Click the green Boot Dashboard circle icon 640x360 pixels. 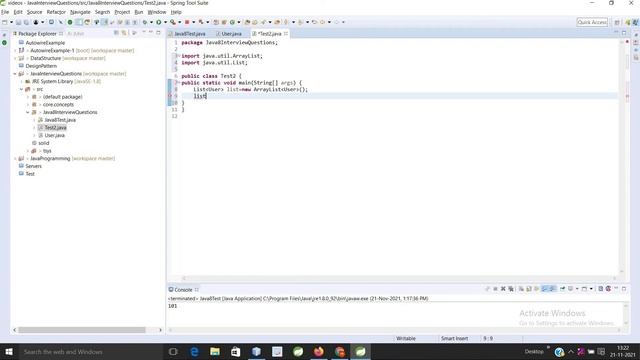coord(70,22)
